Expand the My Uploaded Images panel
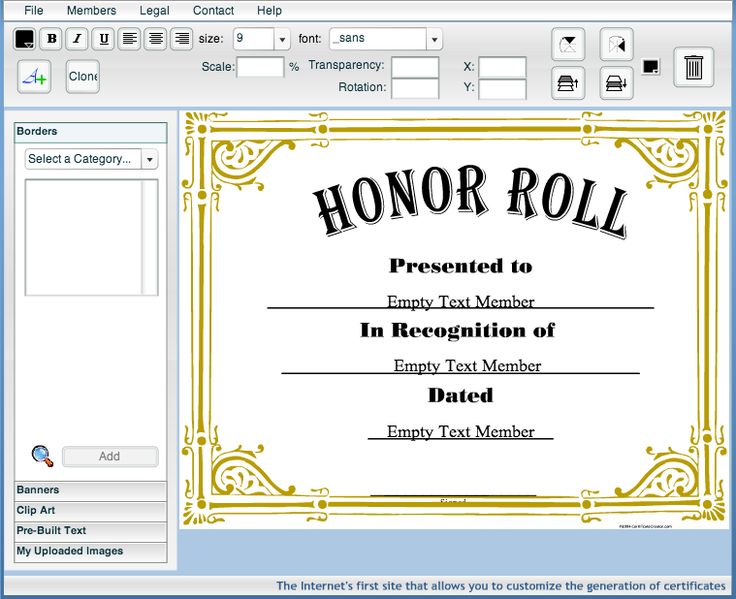Image resolution: width=736 pixels, height=599 pixels. 91,551
